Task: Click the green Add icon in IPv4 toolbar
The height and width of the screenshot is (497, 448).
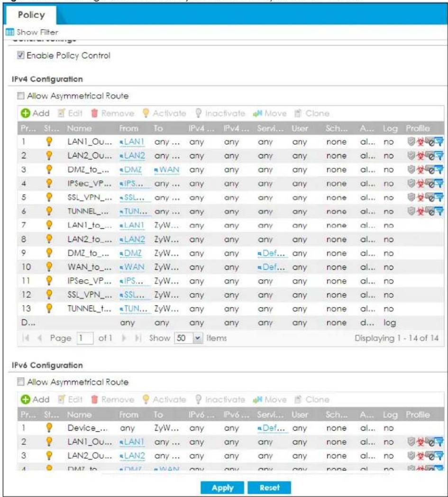Action: (25, 113)
